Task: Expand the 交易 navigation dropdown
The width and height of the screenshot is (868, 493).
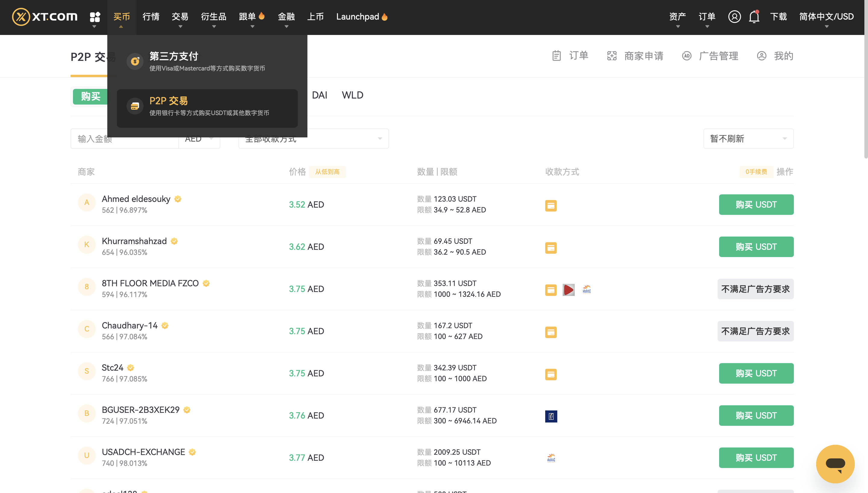Action: 180,17
